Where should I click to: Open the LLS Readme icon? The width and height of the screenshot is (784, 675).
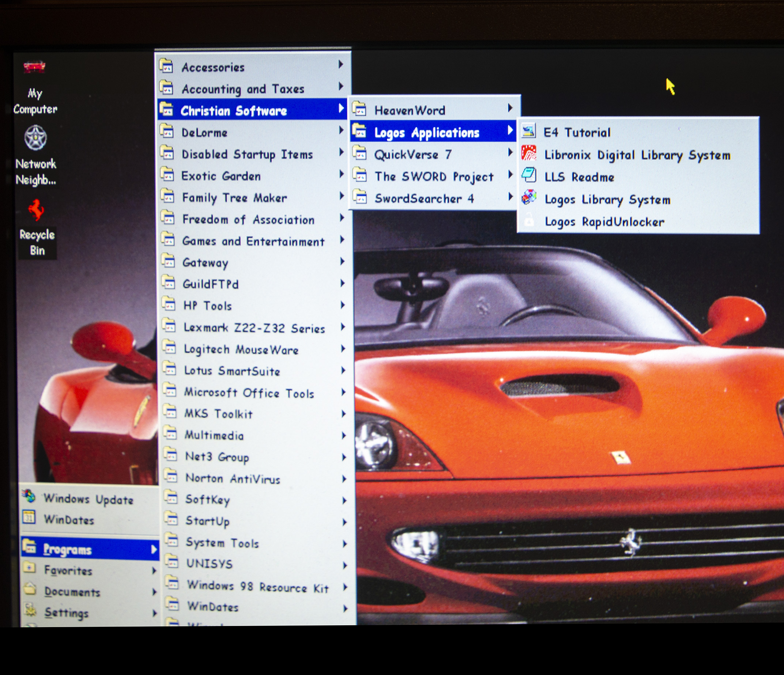[x=529, y=175]
